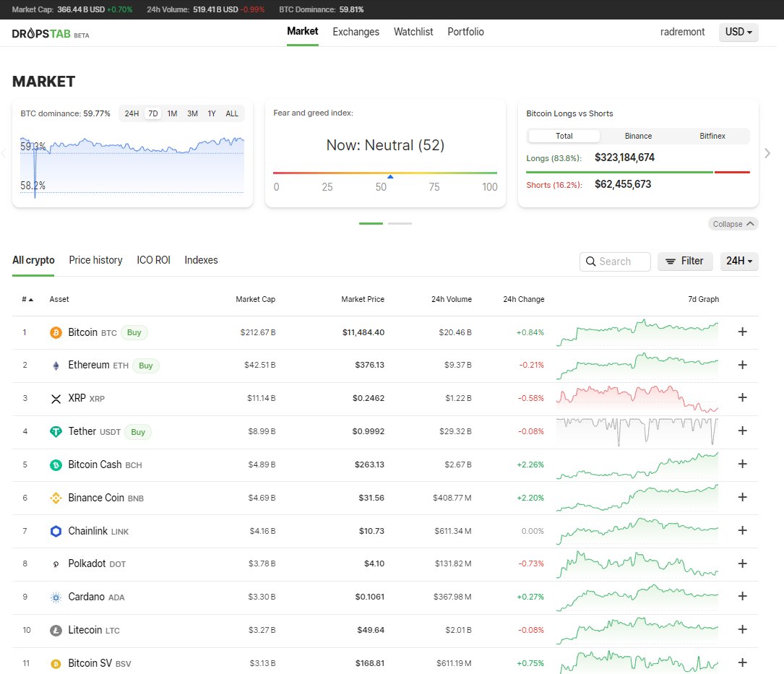
Task: Click the Tether coin icon
Action: coord(56,431)
